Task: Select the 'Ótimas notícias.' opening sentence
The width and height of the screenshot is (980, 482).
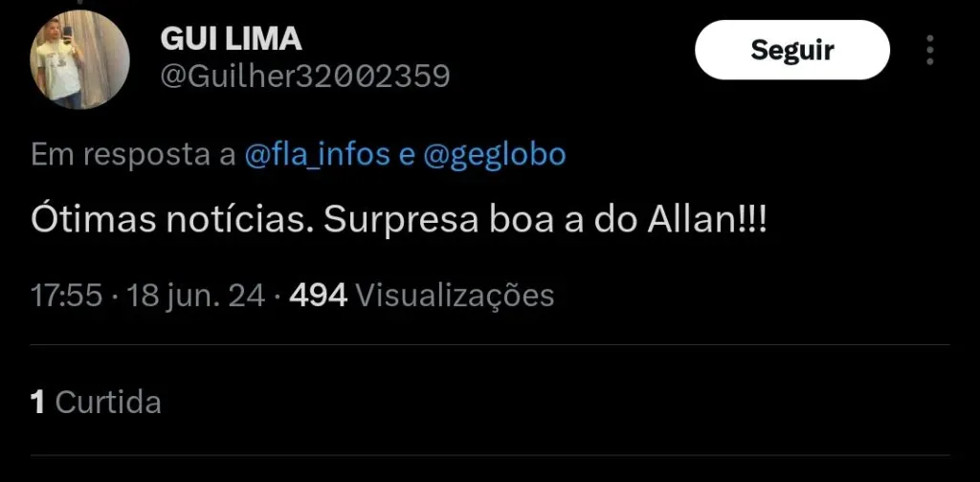Action: point(172,222)
